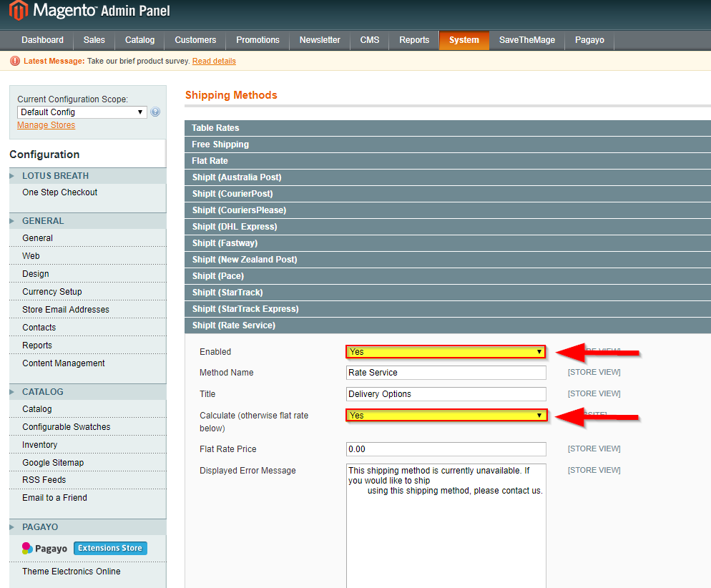The image size is (711, 588).
Task: Expand ShipIt (CouriersPlease) section
Action: (x=448, y=210)
